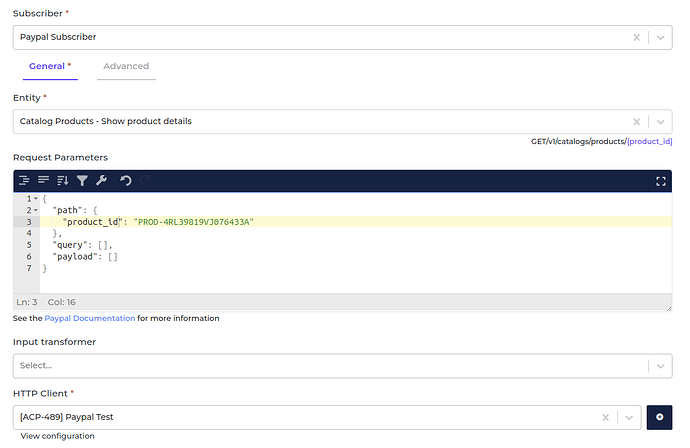Screen dimensions: 690x448
Task: Open the Paypal Documentation link
Action: tap(90, 318)
